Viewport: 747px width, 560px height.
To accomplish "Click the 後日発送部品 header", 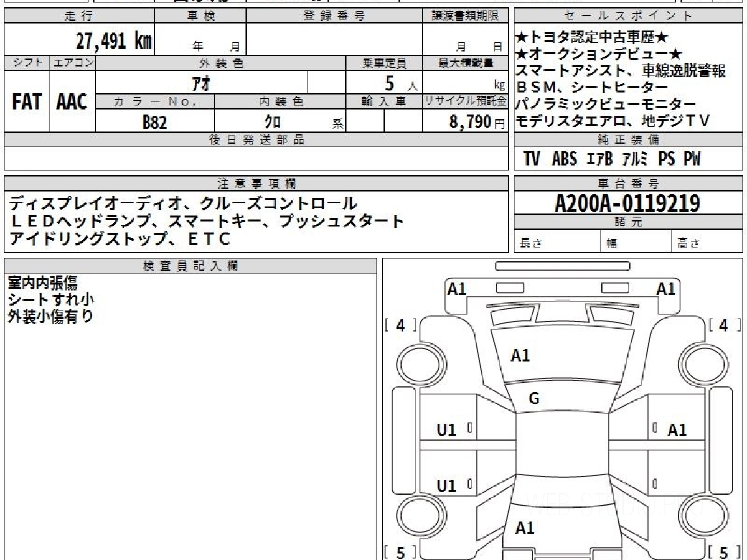I will [x=256, y=140].
